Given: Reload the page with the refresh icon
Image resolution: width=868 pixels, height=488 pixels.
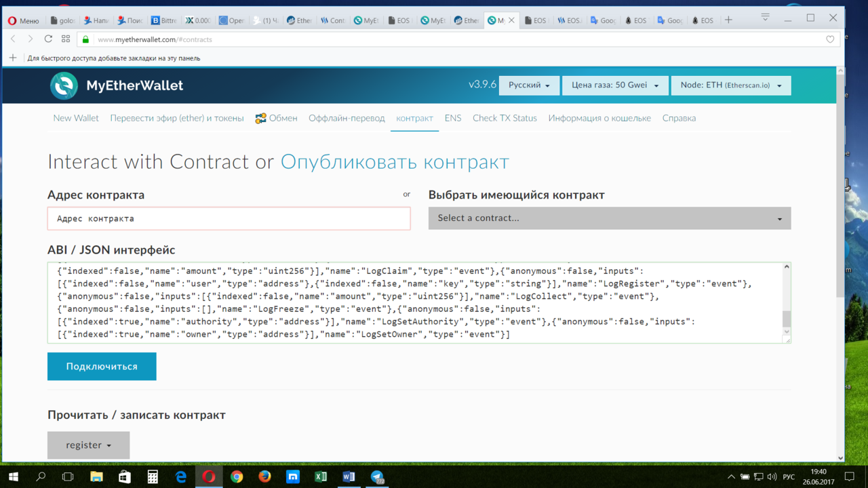Looking at the screenshot, I should [48, 39].
